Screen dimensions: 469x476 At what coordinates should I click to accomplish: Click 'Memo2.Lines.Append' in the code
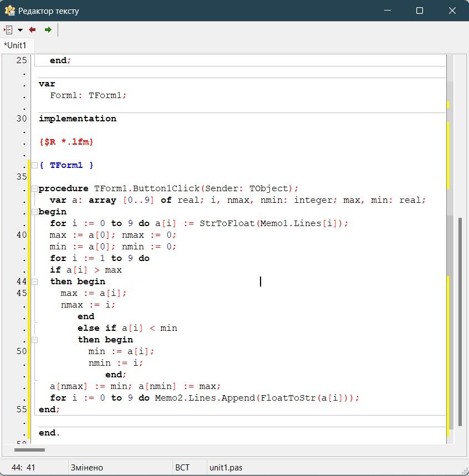click(x=205, y=398)
